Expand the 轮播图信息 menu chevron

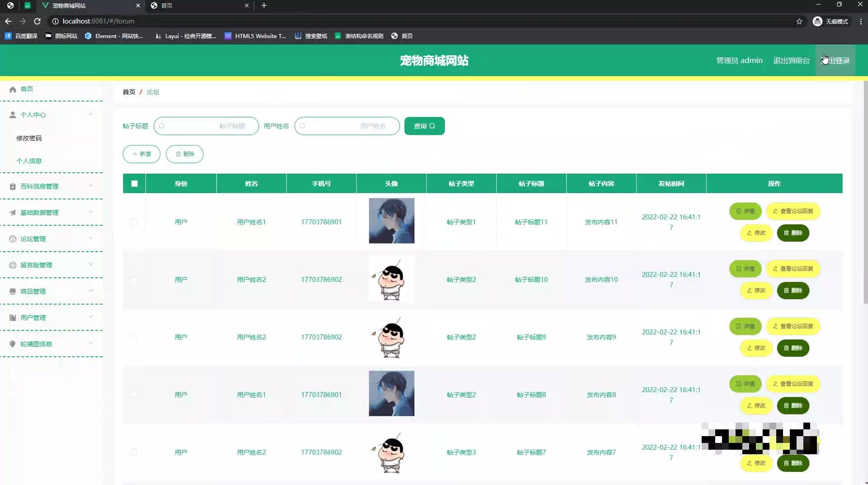(91, 343)
